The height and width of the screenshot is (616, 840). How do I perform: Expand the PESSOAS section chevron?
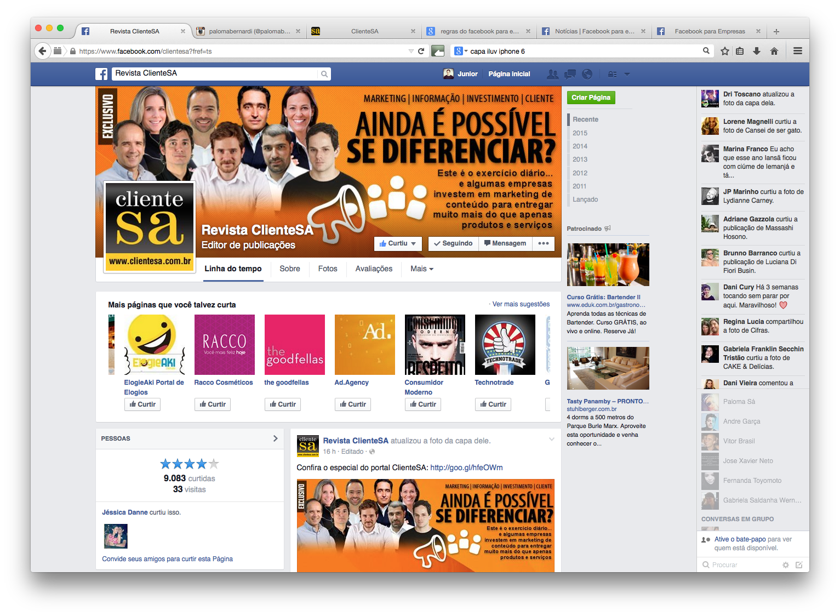click(275, 438)
